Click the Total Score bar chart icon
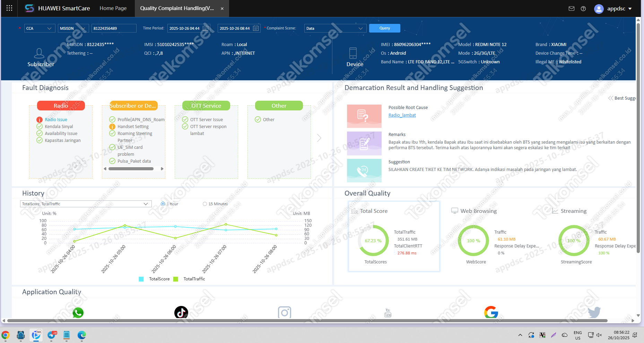The width and height of the screenshot is (644, 343). point(354,211)
